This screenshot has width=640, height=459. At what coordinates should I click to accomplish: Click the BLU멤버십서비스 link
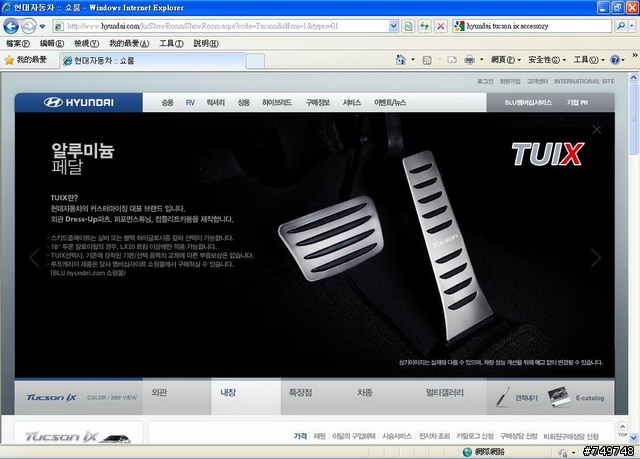click(x=528, y=103)
